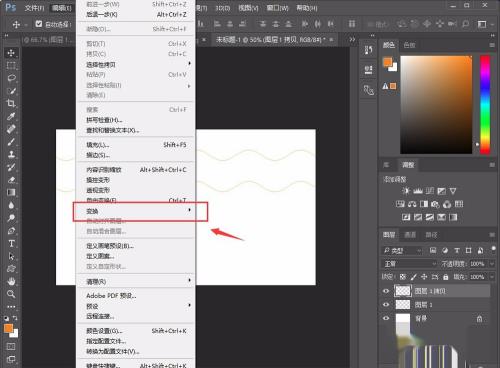Viewport: 500px width, 368px height.
Task: Open the Color panel menu
Action: pos(492,45)
